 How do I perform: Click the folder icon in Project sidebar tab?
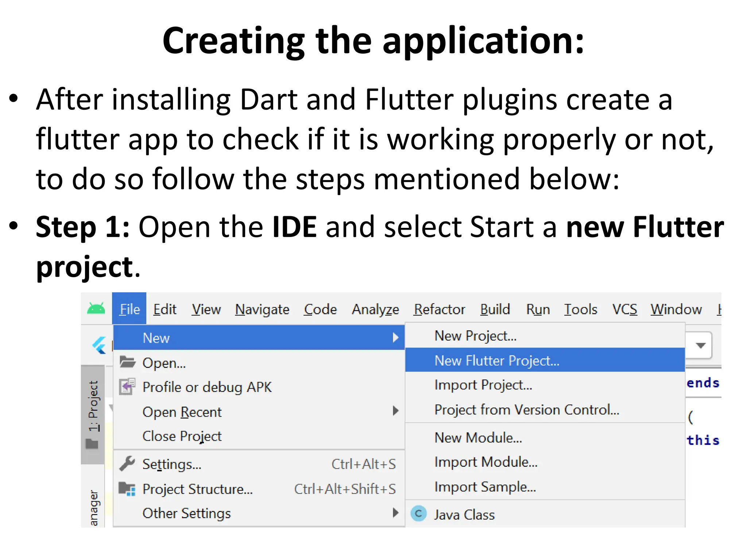click(92, 444)
